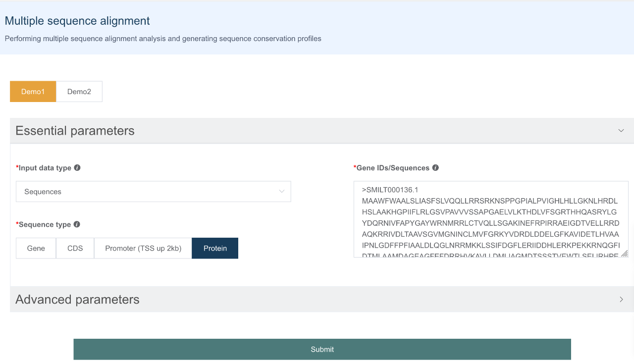Viewport: 634px width, 364px height.
Task: Open the Input data type dropdown
Action: 154,192
